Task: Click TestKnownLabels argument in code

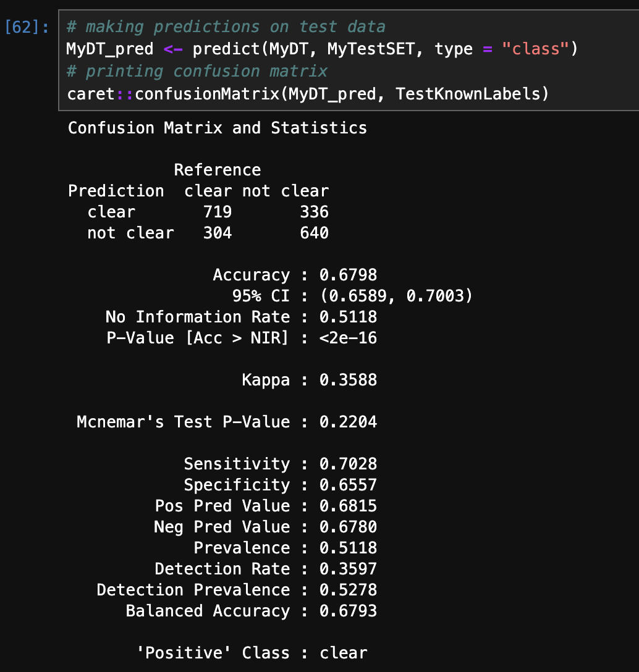Action: (x=467, y=93)
